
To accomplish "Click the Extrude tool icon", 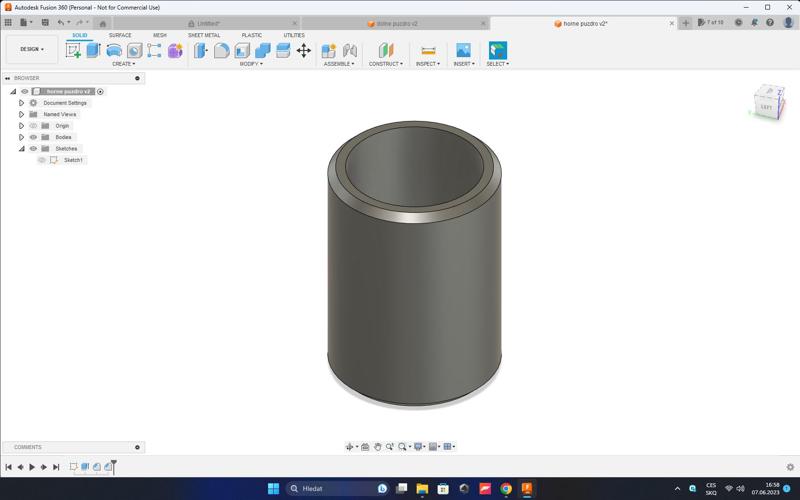I will click(x=94, y=50).
